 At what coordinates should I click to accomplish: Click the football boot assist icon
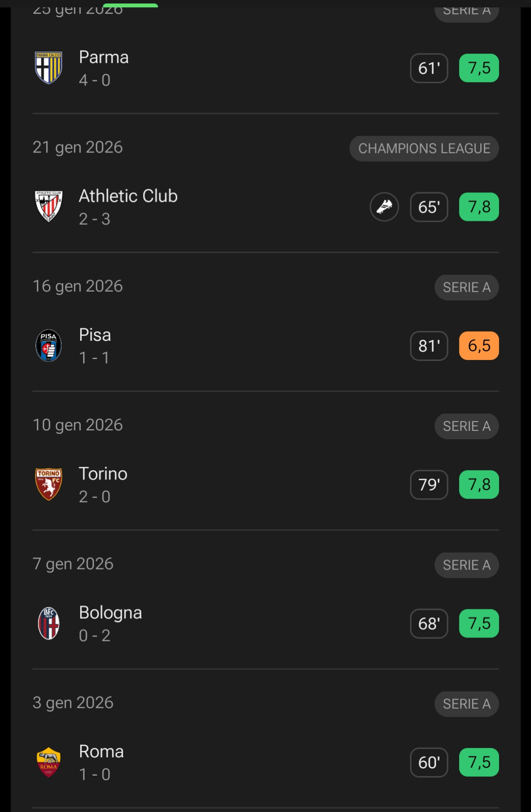(384, 207)
